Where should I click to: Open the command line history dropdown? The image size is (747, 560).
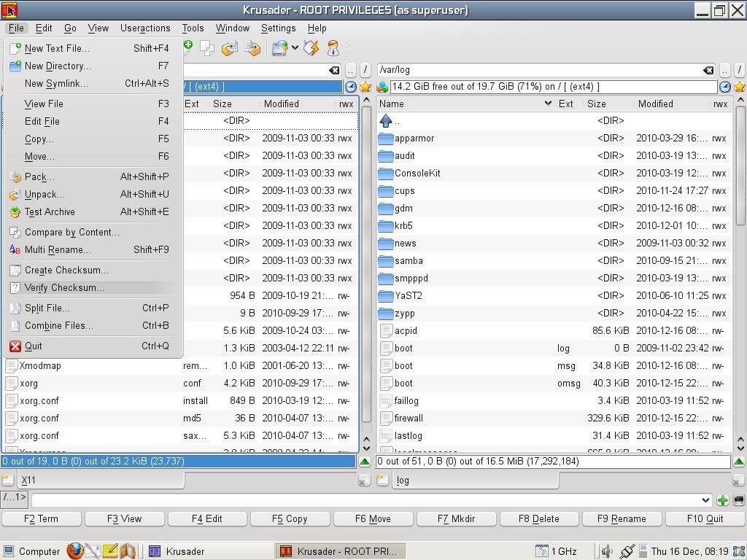point(705,500)
